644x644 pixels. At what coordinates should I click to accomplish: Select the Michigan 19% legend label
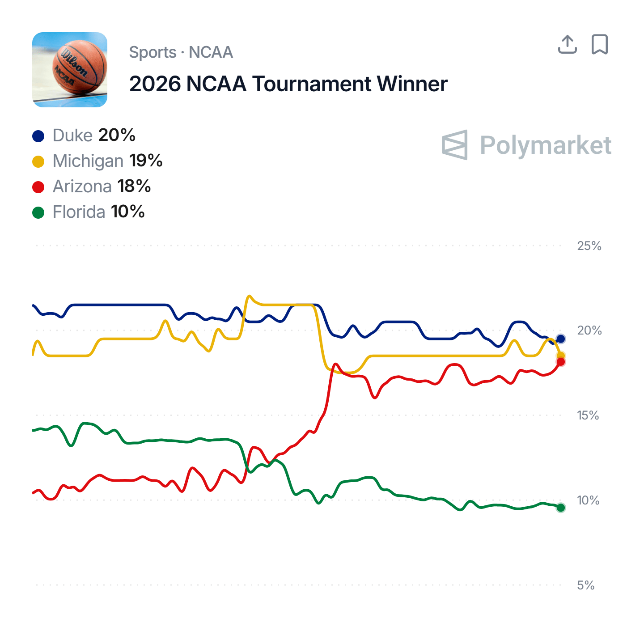pos(107,161)
